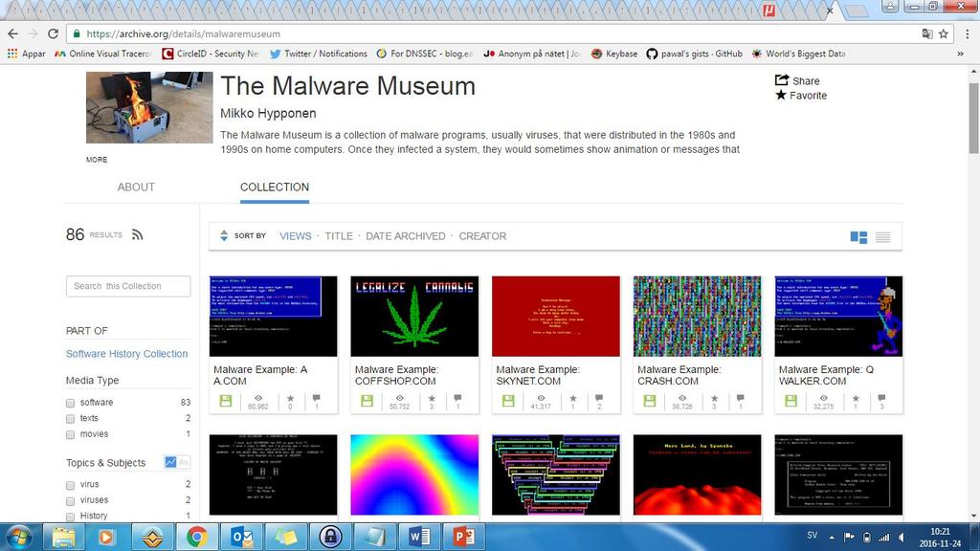Toggle sort direction arrows next to Sort By
980x551 pixels.
(224, 235)
